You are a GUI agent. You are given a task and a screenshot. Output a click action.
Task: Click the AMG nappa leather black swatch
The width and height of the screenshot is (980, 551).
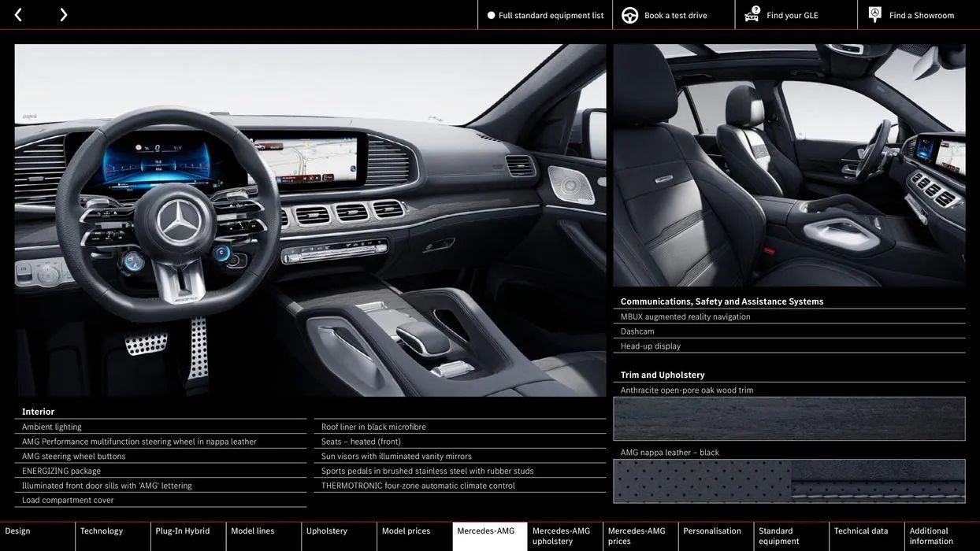[789, 482]
